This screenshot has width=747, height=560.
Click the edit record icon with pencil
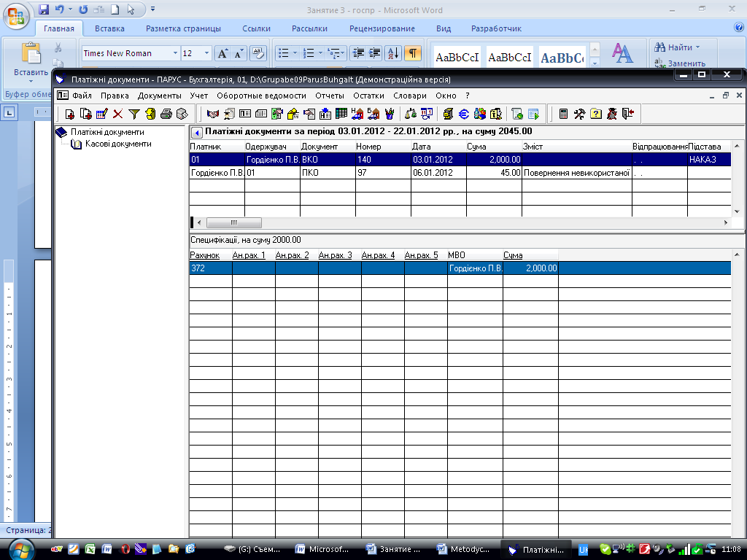click(x=102, y=114)
